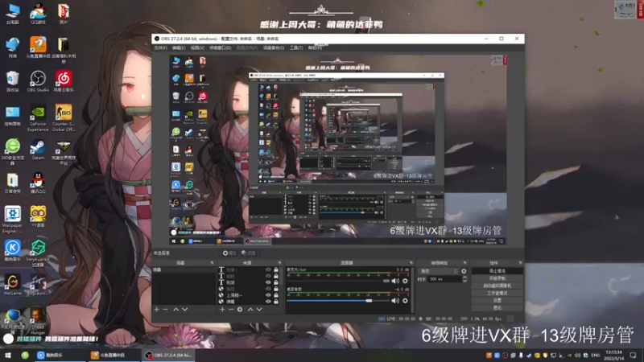The height and width of the screenshot is (362, 644).
Task: Open the 酷狗音乐 desktop icon
Action: [x=12, y=251]
